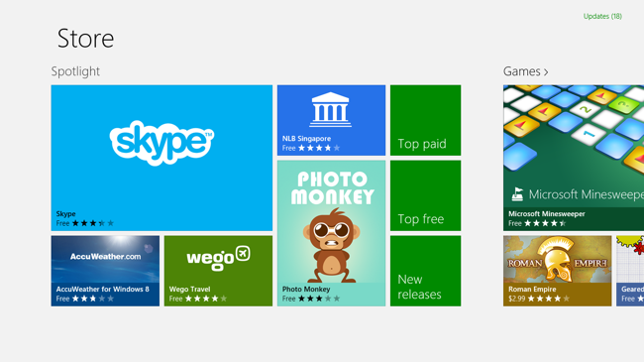Image resolution: width=644 pixels, height=362 pixels.
Task: Click the Store page title
Action: coord(85,39)
